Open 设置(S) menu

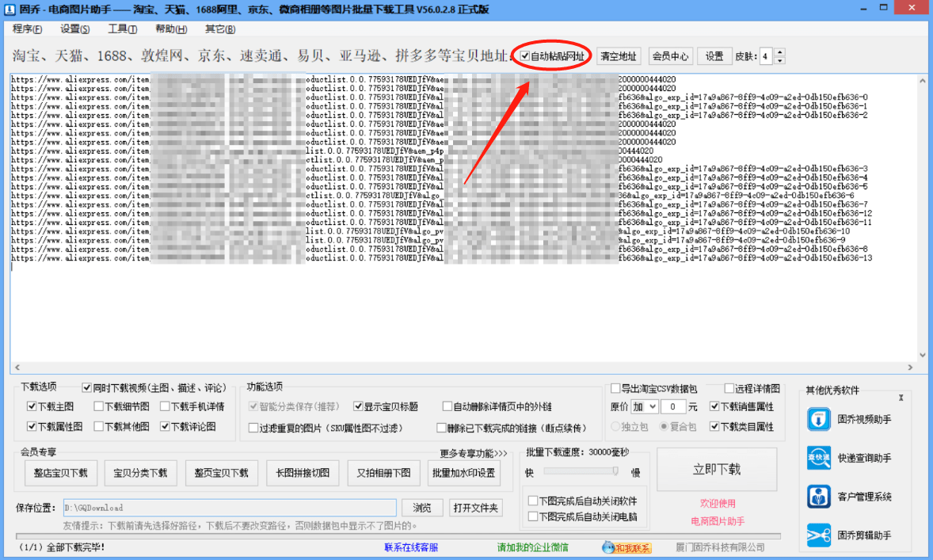tap(75, 29)
